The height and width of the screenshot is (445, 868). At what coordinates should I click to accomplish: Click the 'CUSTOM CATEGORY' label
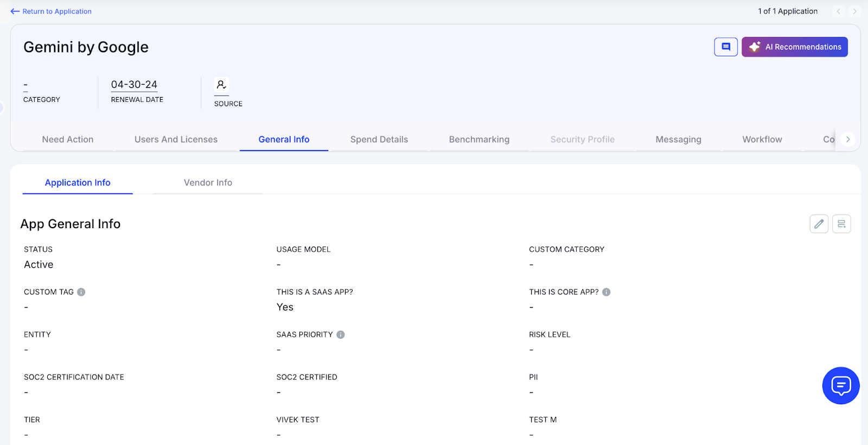[x=566, y=249]
